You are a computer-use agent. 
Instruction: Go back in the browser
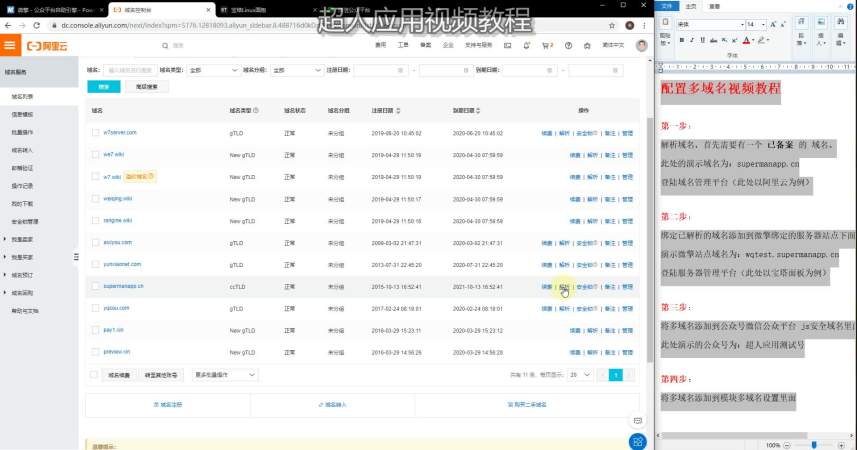coord(8,25)
